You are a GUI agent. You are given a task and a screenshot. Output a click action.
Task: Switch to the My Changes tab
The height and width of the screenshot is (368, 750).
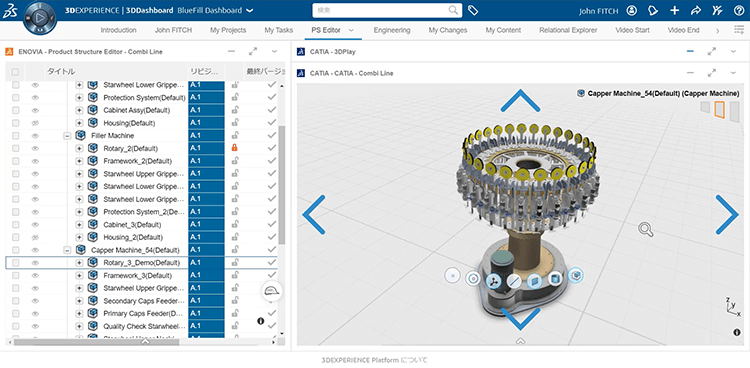click(x=448, y=30)
